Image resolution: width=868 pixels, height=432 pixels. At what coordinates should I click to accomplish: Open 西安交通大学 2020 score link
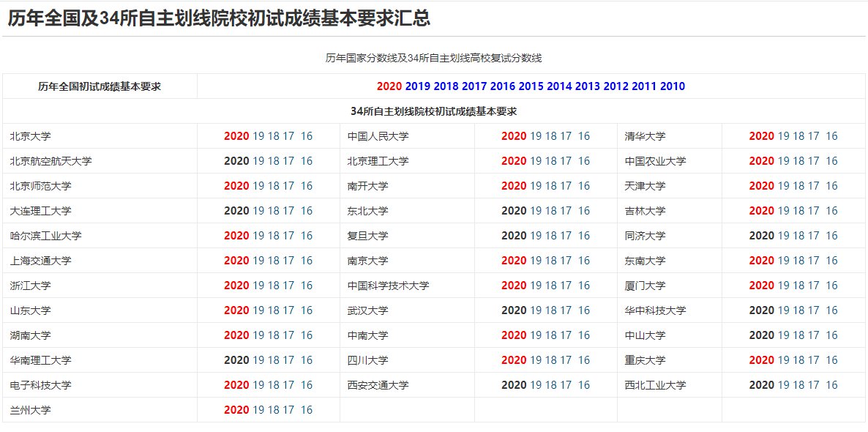(x=514, y=385)
